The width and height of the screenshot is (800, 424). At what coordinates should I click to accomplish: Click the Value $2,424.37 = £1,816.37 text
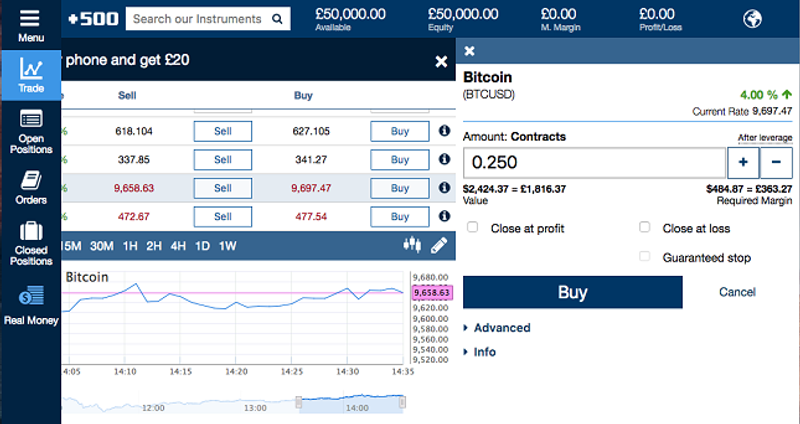pyautogui.click(x=514, y=189)
